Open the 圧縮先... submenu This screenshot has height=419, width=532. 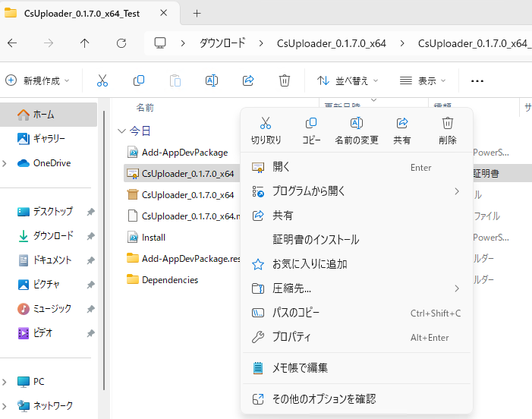[x=357, y=288]
